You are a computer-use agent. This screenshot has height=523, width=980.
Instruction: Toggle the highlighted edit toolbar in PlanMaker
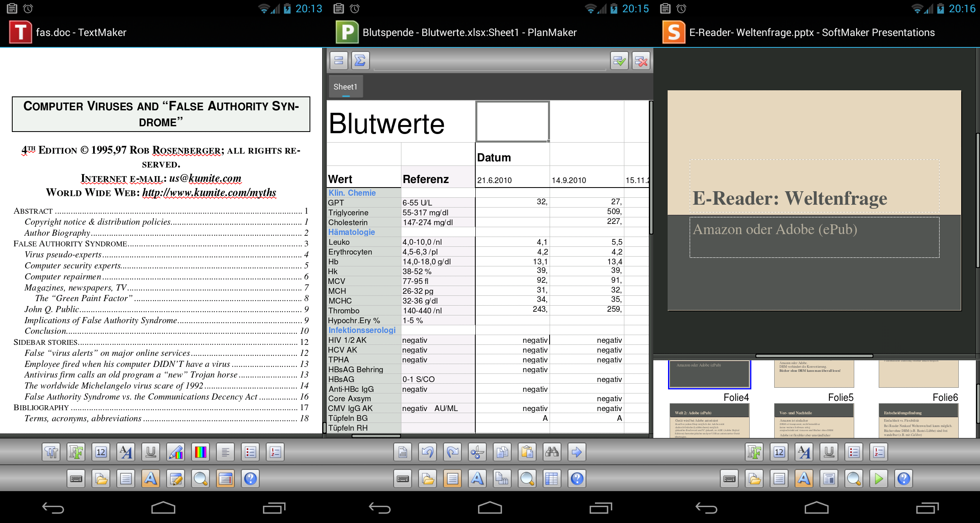[452, 478]
